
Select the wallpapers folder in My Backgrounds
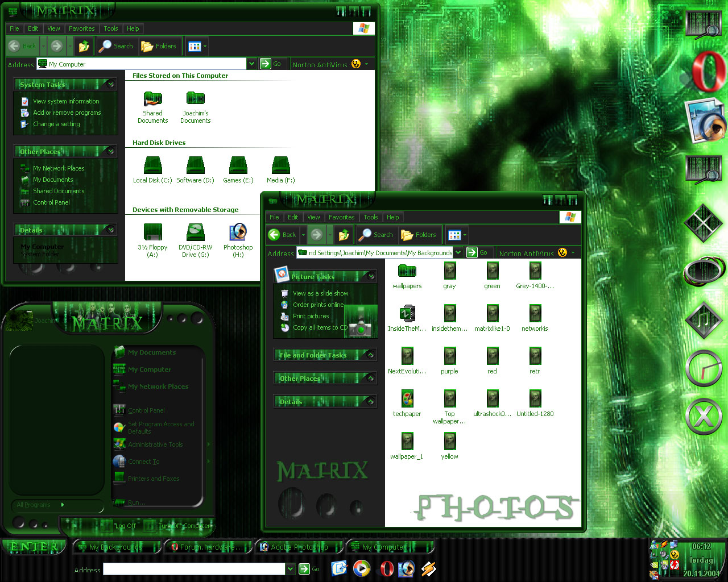click(407, 271)
